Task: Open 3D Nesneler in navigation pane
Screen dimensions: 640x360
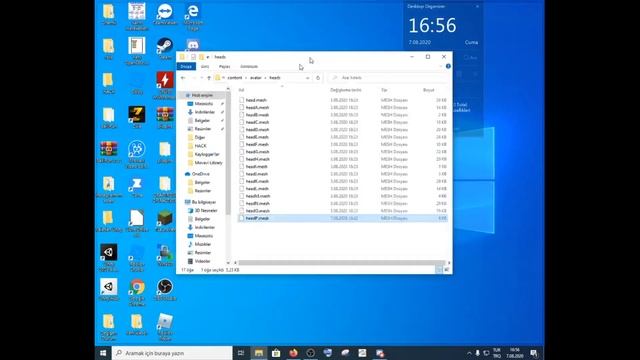Action: click(206, 211)
